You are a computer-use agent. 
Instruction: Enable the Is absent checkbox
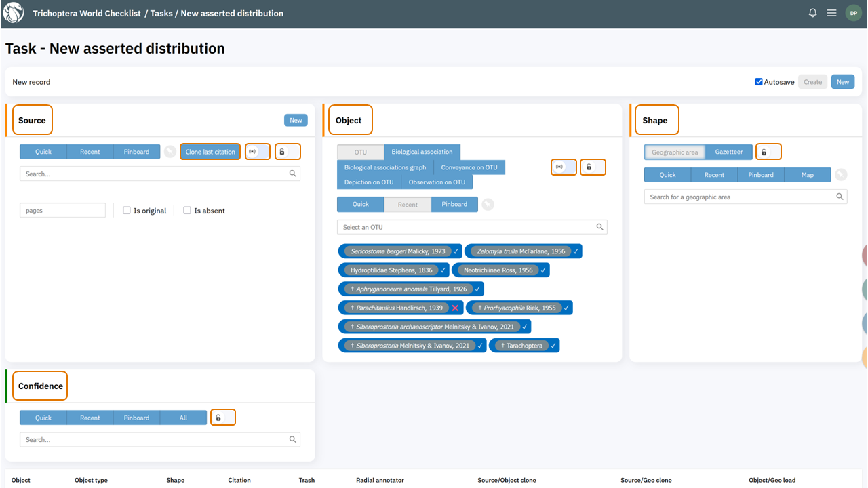point(187,211)
